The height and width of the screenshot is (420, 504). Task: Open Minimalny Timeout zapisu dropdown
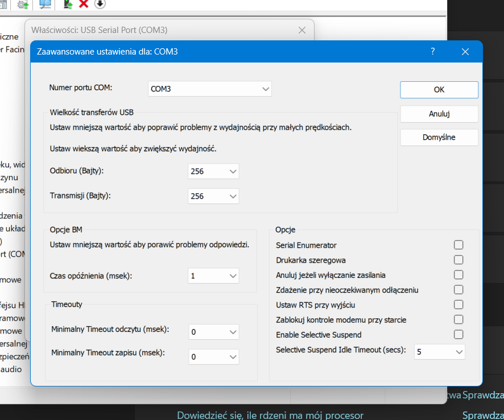click(x=214, y=357)
